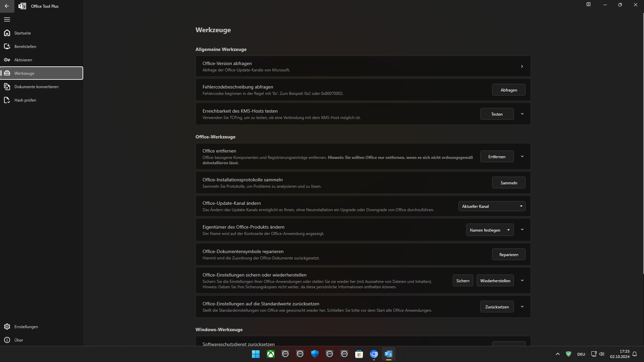This screenshot has height=362, width=644.
Task: Toggle the hamburger navigation menu
Action: tap(7, 19)
